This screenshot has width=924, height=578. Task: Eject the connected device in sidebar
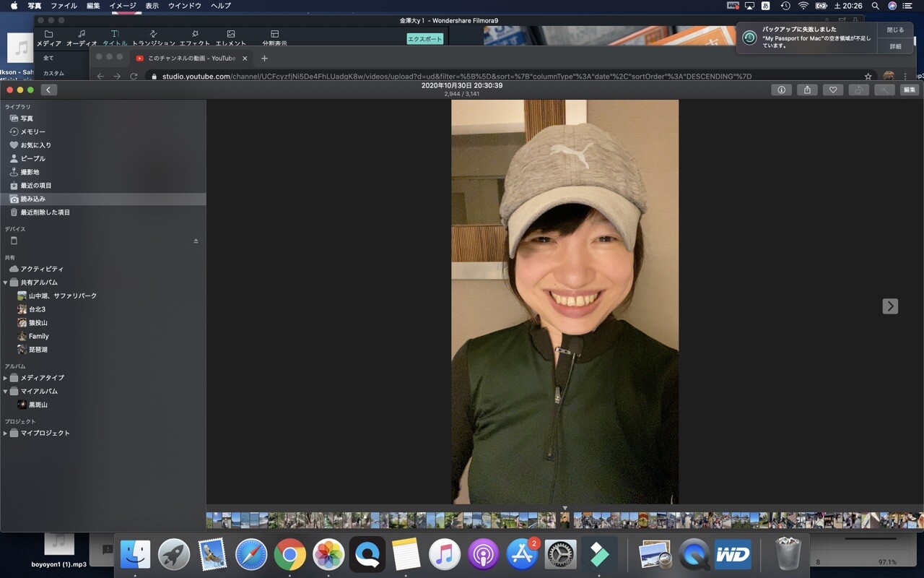(196, 241)
